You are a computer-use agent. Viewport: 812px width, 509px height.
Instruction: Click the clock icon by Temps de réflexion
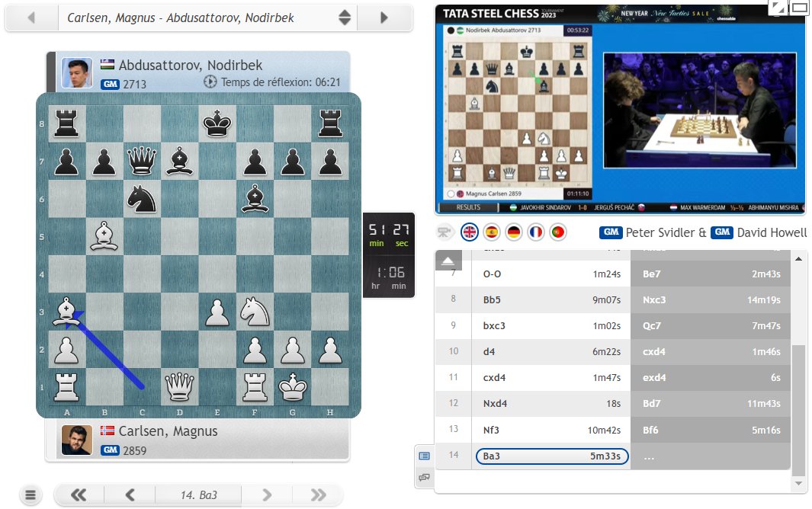coord(210,82)
